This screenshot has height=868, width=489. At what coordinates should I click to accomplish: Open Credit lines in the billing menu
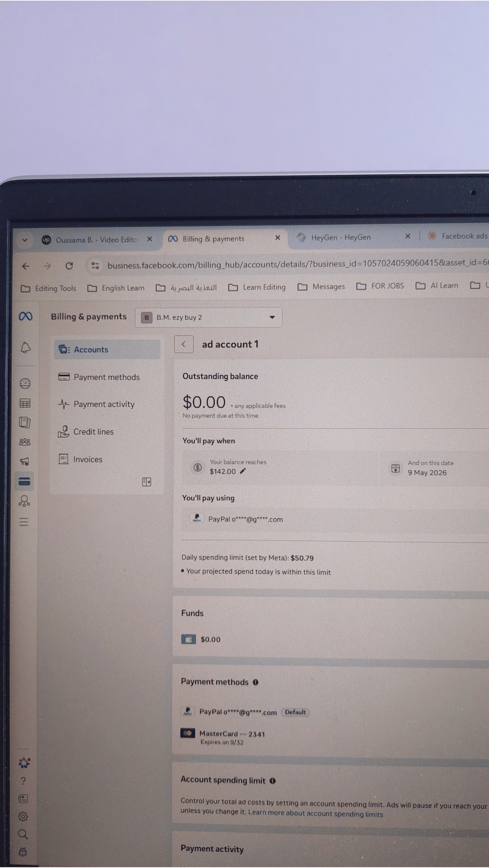[x=107, y=432]
